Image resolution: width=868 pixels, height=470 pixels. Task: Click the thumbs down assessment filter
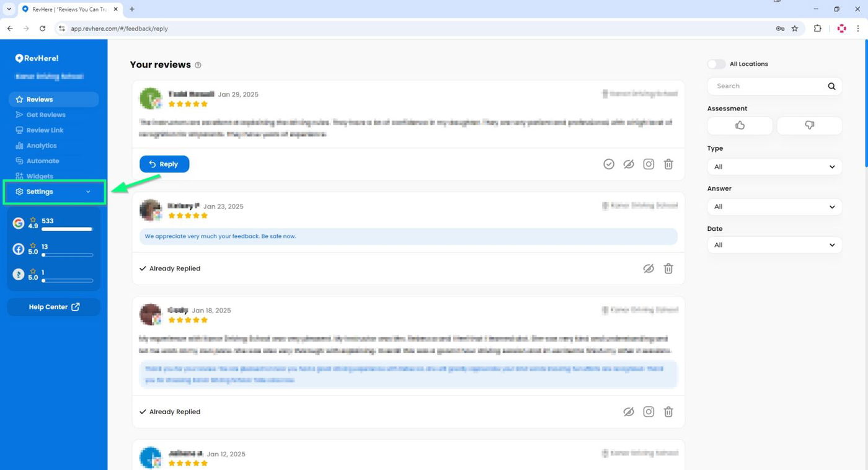tap(809, 125)
